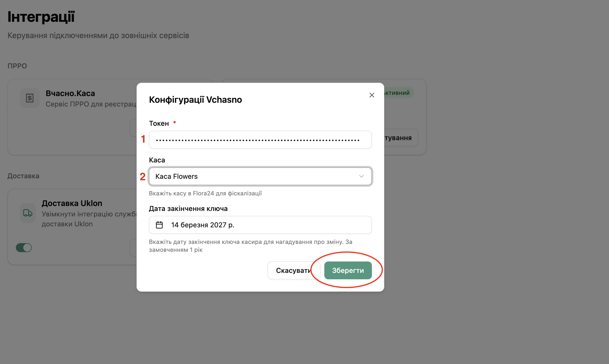Click the Токен password input field
The height and width of the screenshot is (364, 609).
(260, 140)
